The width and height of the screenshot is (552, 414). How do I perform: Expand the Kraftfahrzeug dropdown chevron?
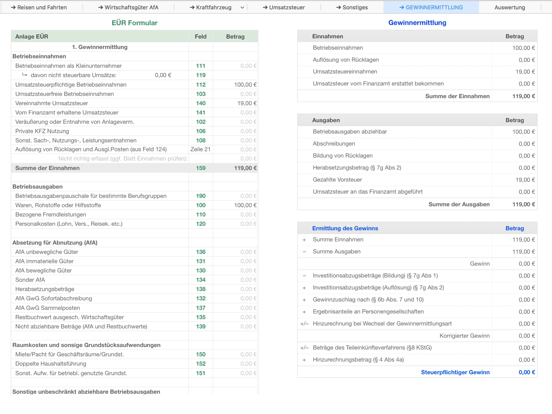tap(242, 7)
